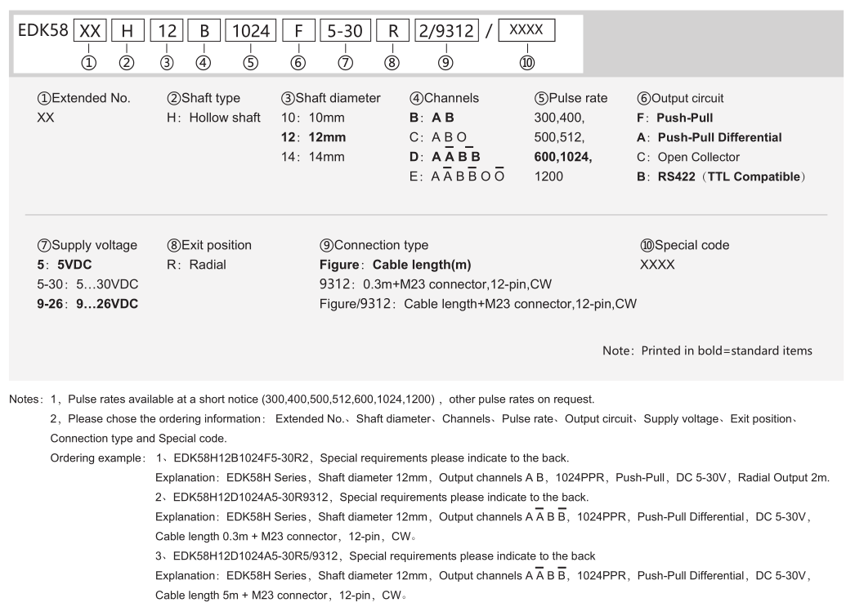Image resolution: width=855 pixels, height=616 pixels.
Task: Click the 'Special code' heading
Action: click(x=685, y=245)
